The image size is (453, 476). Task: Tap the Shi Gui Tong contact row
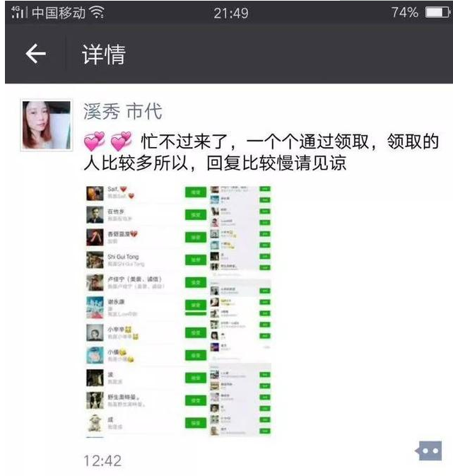pyautogui.click(x=146, y=260)
